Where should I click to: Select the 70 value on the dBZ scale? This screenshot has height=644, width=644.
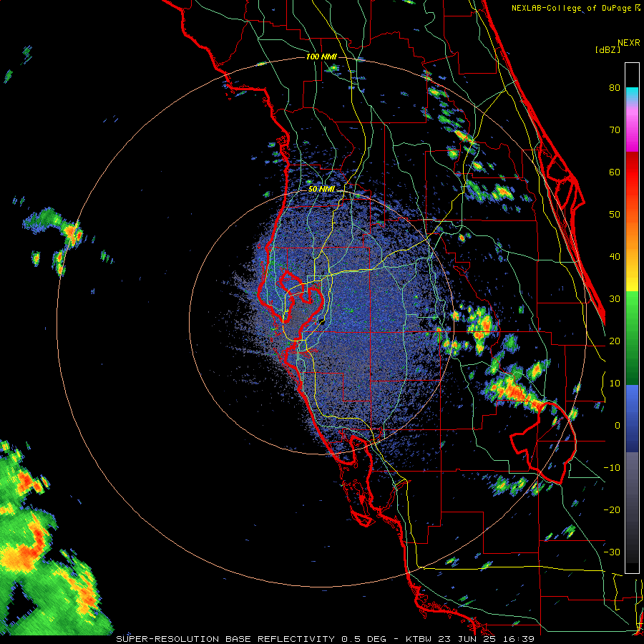click(615, 130)
